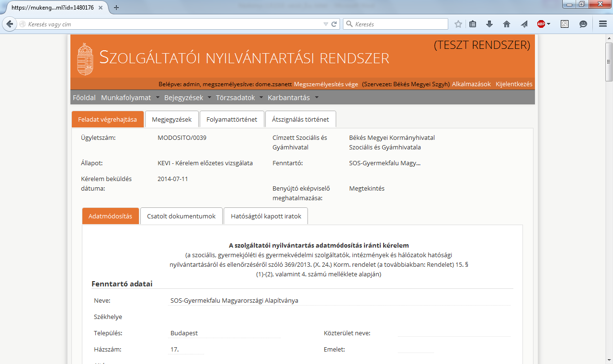Open a new tab with plus button
The height and width of the screenshot is (364, 613).
(x=116, y=7)
